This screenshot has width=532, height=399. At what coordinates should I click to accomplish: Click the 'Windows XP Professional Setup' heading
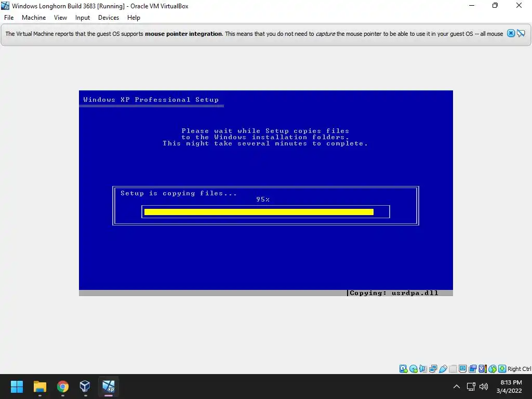click(151, 100)
